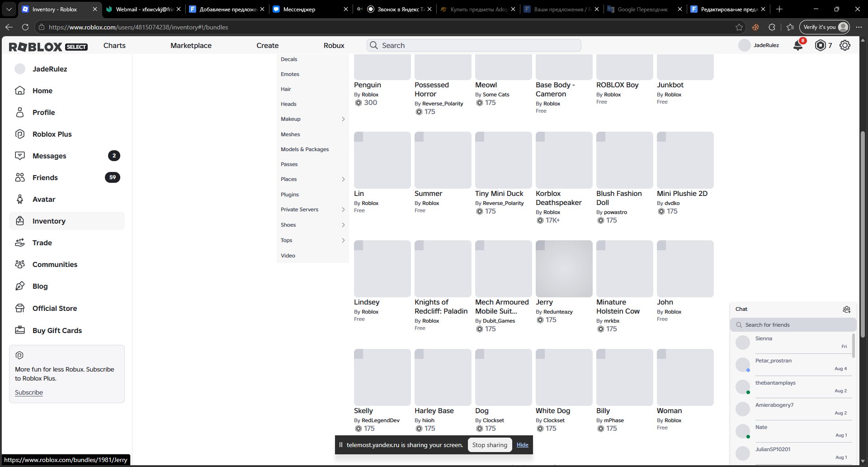Open the browser's three-dot menu
This screenshot has height=467, width=868.
coord(859,27)
